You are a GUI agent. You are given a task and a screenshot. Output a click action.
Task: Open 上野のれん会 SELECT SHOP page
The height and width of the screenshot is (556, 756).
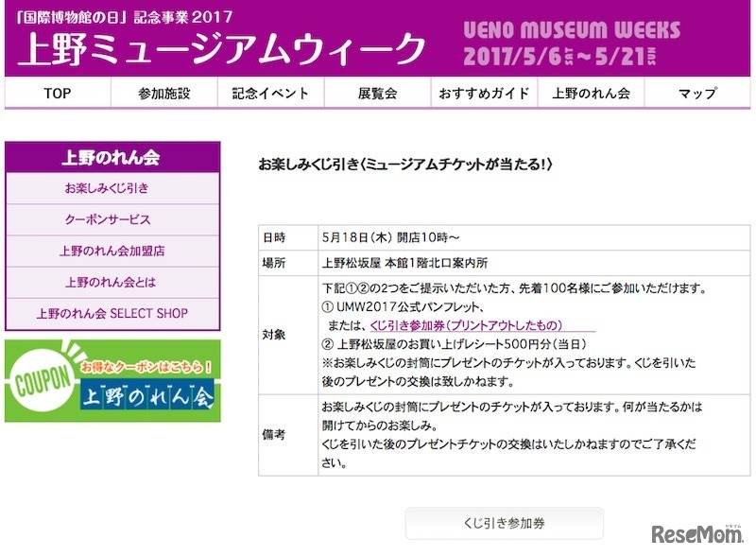113,311
